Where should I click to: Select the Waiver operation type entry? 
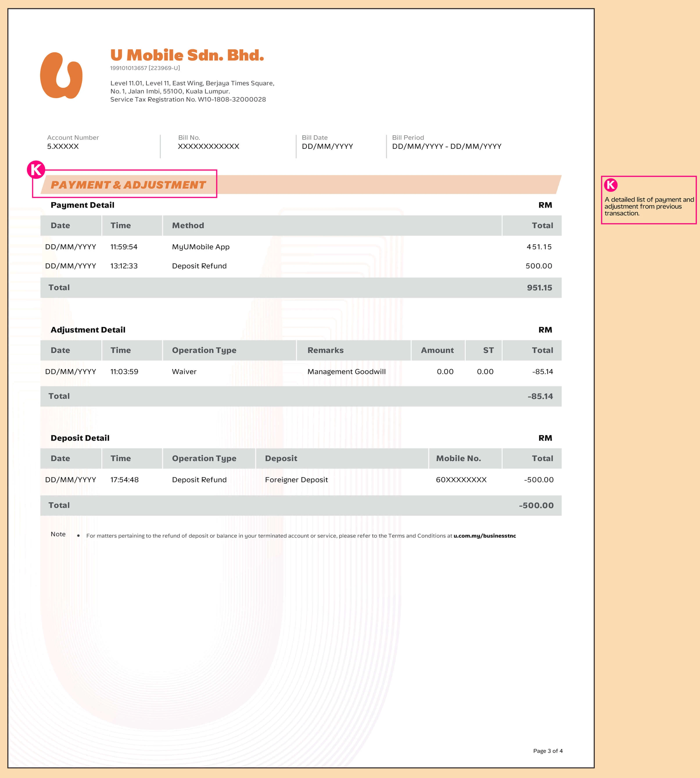[x=184, y=371]
